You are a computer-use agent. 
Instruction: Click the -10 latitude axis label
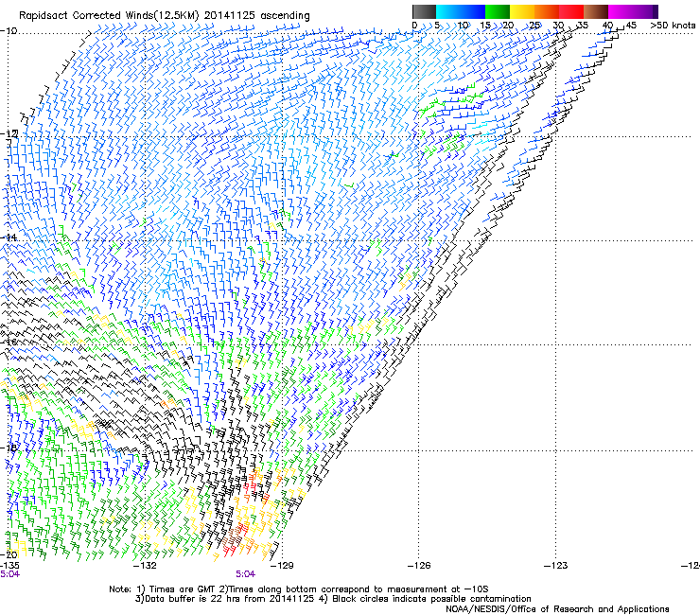[9, 31]
